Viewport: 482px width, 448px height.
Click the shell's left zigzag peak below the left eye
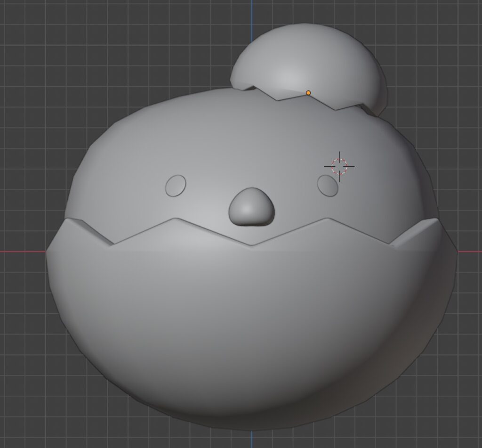pos(176,219)
